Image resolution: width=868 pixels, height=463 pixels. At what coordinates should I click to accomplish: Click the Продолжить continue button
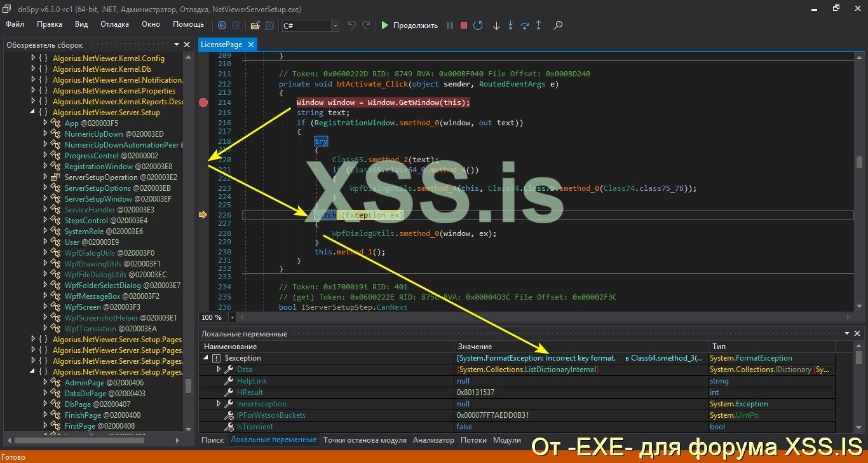tap(409, 25)
